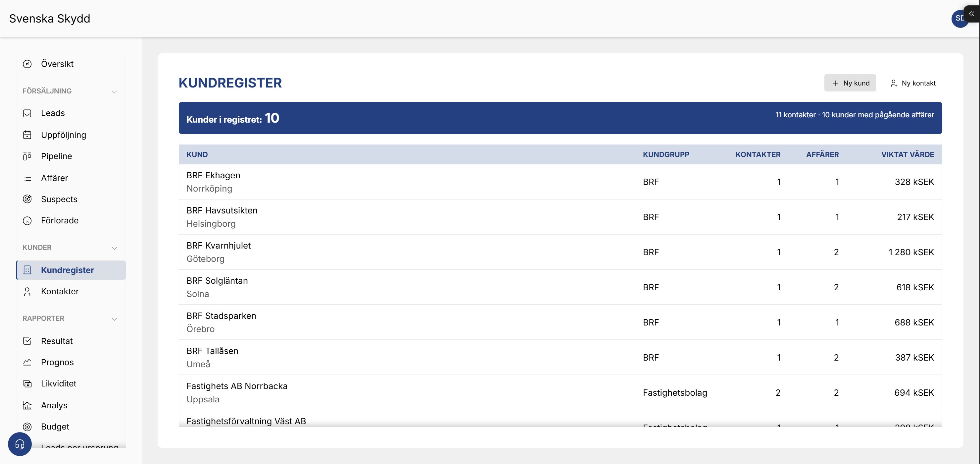Click the 387 kSEK value

[x=914, y=357]
